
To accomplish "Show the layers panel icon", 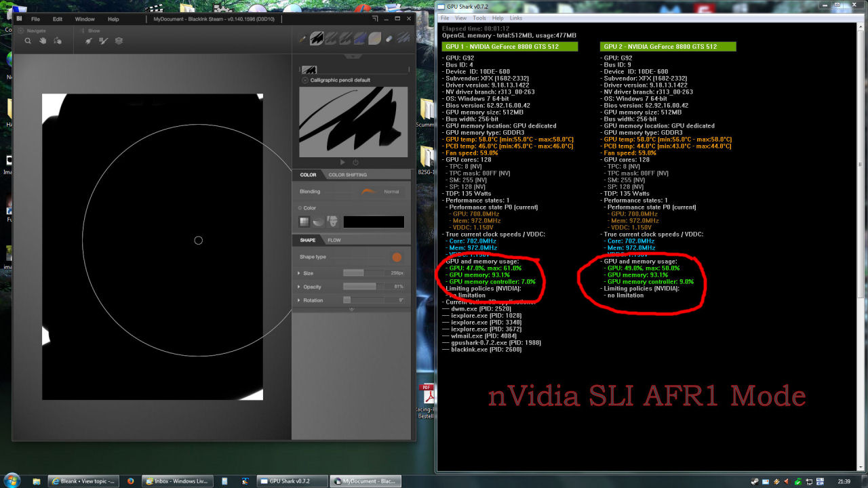I will (119, 41).
